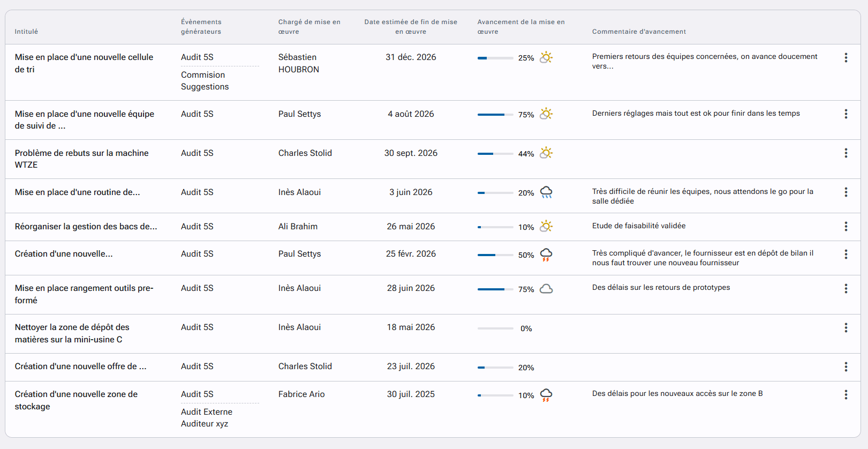Click the date 3 juin 2026
Screen dimensions: 868x449
[411, 192]
